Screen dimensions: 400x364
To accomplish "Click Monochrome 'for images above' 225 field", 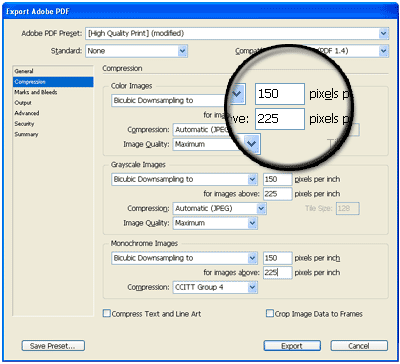I will [x=277, y=273].
